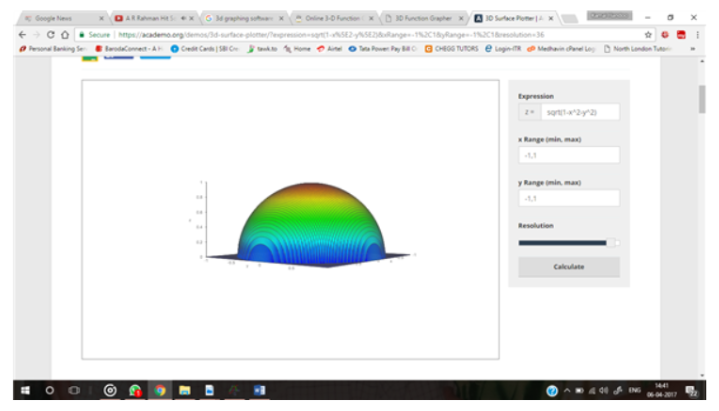
Task: Bookmark this page with the star icon
Action: (x=648, y=33)
